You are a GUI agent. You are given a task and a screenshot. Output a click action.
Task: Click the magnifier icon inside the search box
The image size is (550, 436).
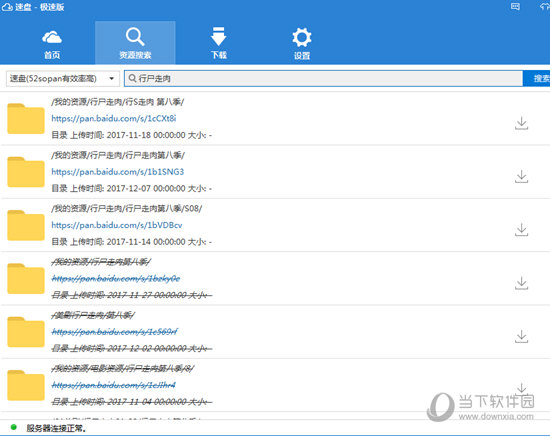(x=132, y=78)
